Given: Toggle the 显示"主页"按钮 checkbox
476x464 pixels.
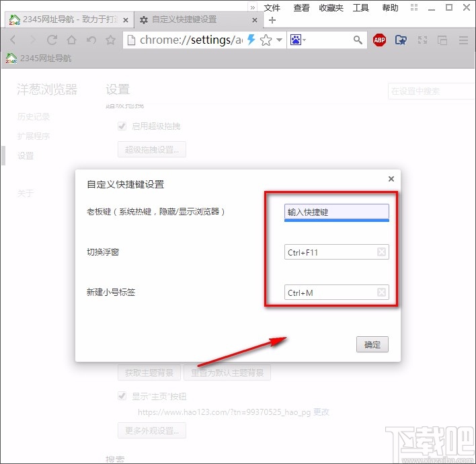Looking at the screenshot, I should (x=122, y=396).
